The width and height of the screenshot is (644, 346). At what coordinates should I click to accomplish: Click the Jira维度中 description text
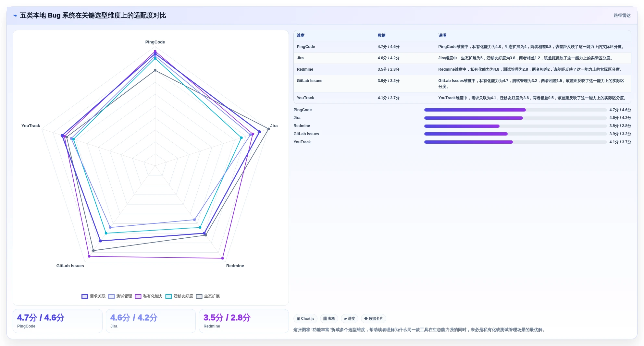click(x=526, y=58)
